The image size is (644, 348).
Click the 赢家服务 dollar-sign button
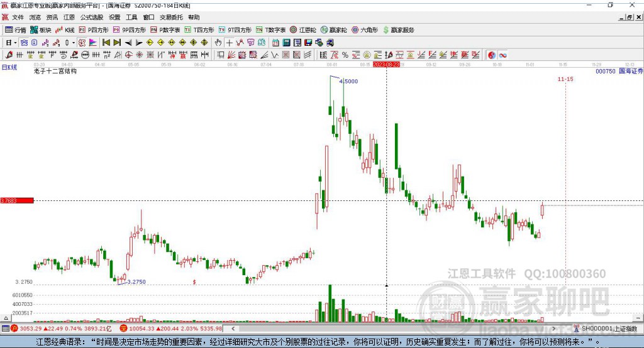pyautogui.click(x=399, y=30)
